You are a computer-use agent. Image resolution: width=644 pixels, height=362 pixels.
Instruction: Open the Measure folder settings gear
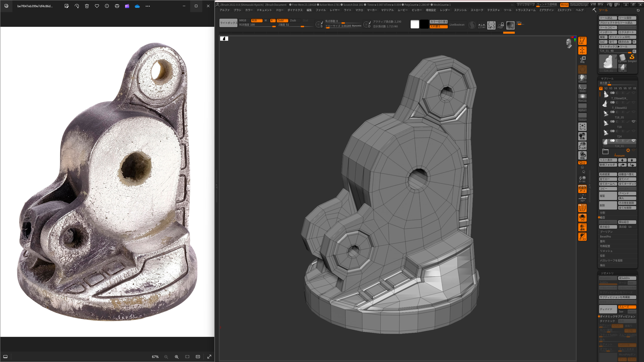[628, 150]
